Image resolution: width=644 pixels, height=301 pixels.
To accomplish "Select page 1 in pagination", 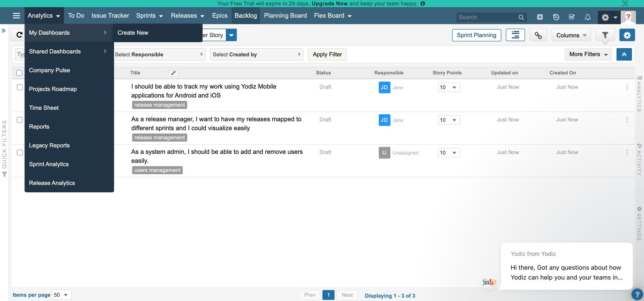I will click(x=328, y=295).
